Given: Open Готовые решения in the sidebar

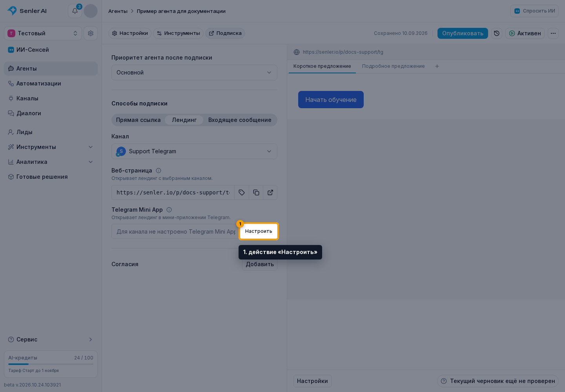Looking at the screenshot, I should coord(51,177).
